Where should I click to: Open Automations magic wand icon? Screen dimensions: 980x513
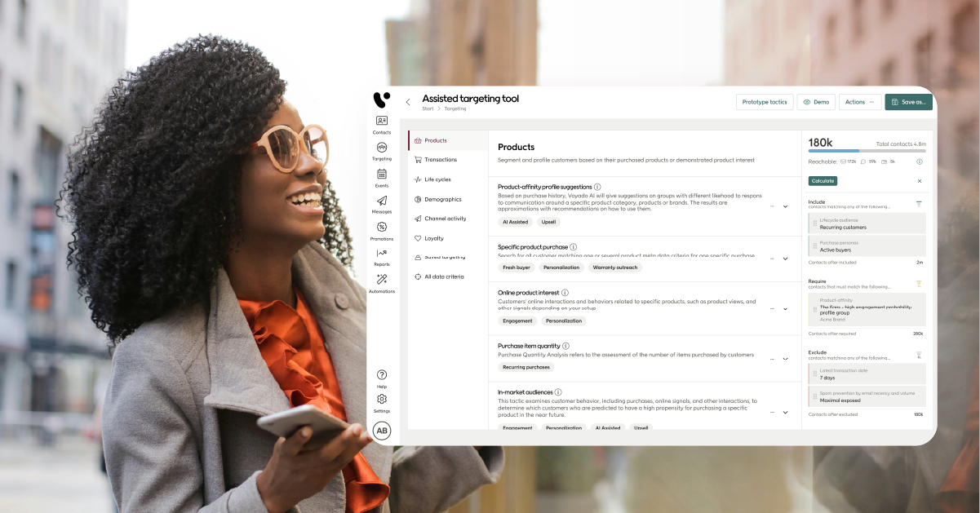pos(382,281)
